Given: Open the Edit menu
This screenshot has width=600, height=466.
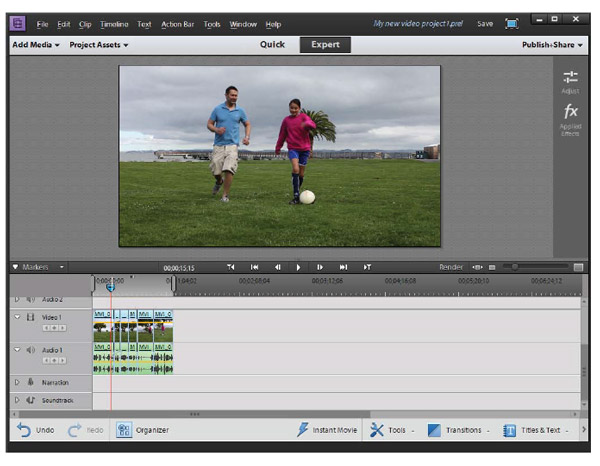Looking at the screenshot, I should 64,24.
